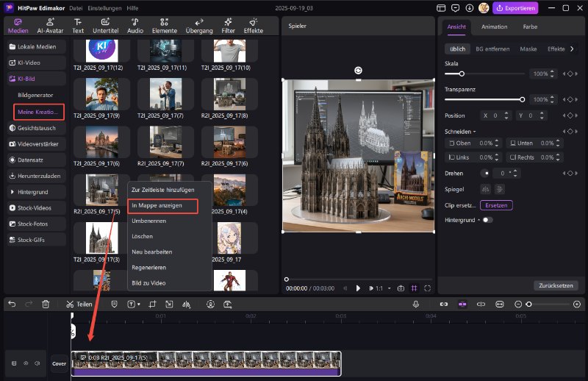The image size is (588, 381).
Task: Undo the last action in timeline toolbar
Action: (x=12, y=304)
